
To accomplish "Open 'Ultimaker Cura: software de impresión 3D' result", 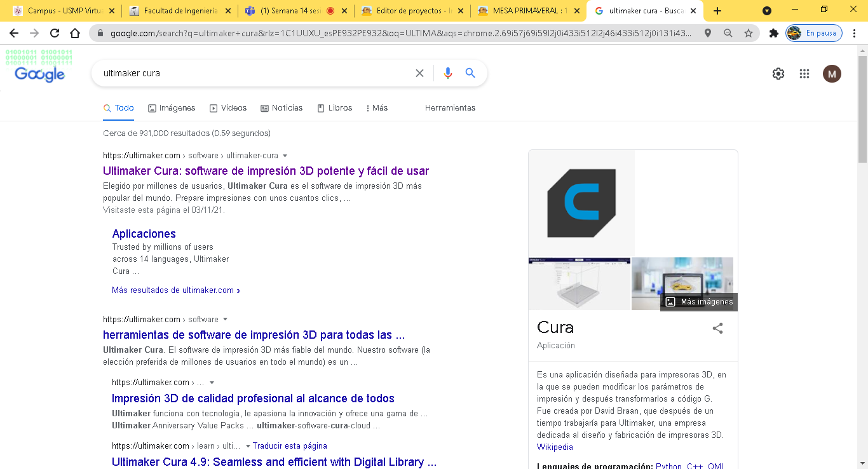I will coord(266,171).
